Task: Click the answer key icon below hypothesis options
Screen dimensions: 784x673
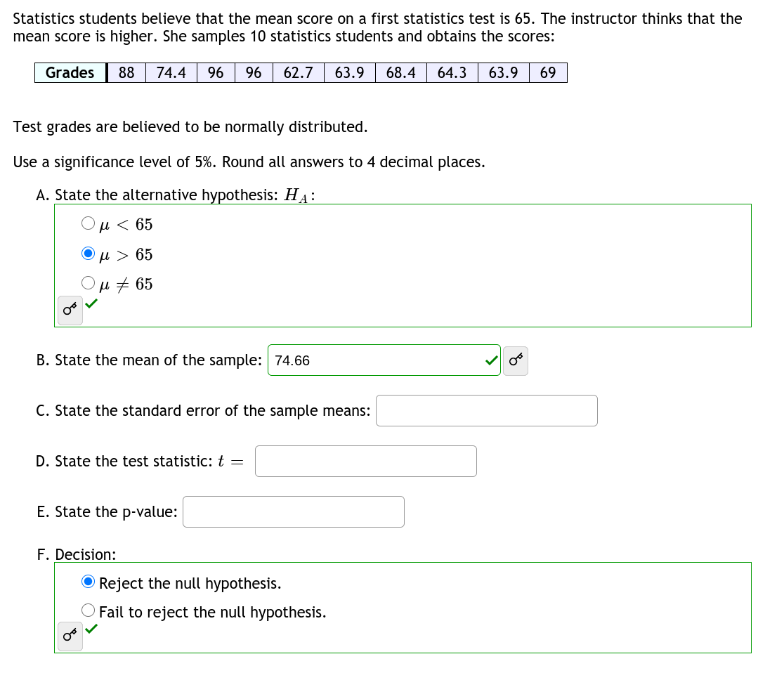Action: [68, 311]
